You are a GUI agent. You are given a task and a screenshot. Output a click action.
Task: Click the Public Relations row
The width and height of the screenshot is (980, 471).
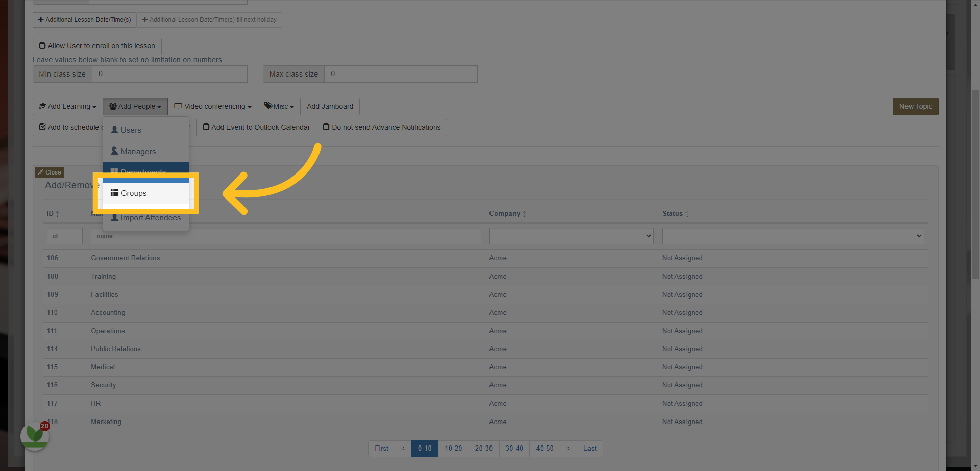486,349
